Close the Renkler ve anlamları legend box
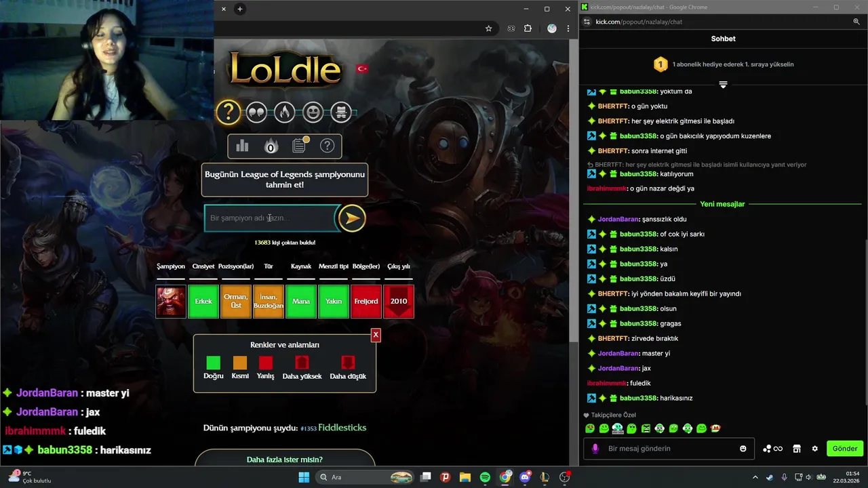 (x=376, y=335)
